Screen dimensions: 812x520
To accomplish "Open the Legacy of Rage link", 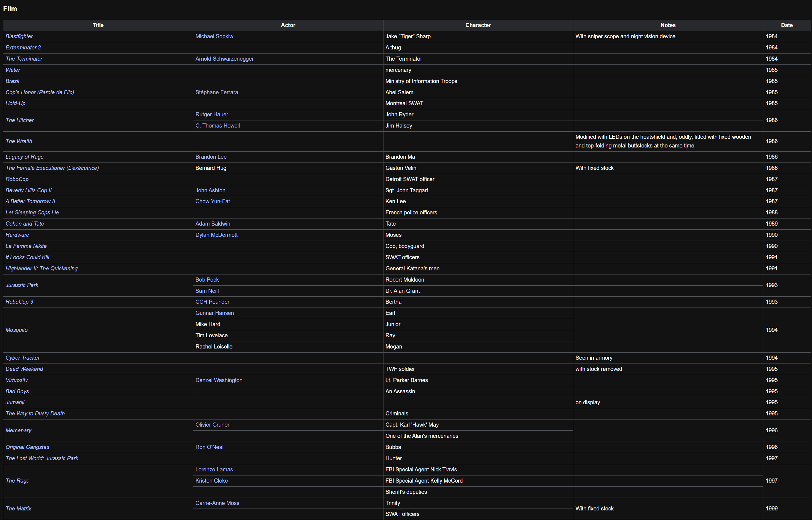I will [x=25, y=157].
